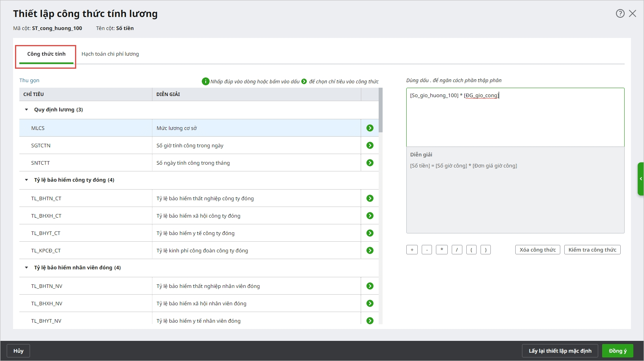644x361 pixels.
Task: Collapse Tỷ lệ bảo hiểm nhân viên đóng
Action: [26, 268]
